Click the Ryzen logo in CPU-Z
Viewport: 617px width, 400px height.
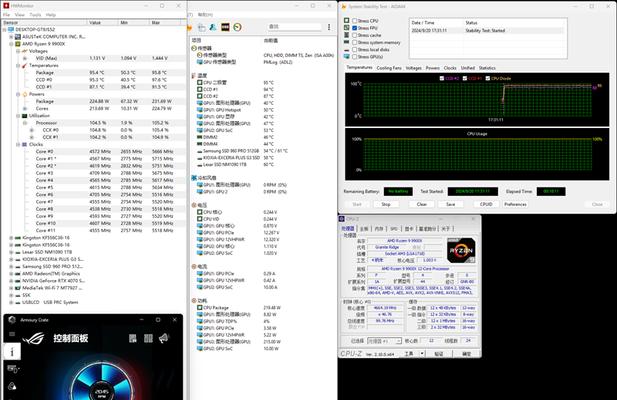(x=461, y=250)
